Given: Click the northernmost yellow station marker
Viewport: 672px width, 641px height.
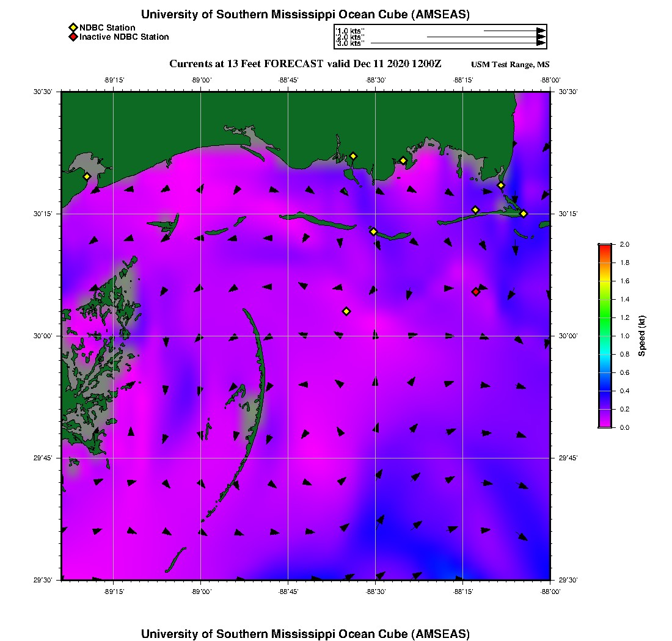Looking at the screenshot, I should tap(353, 156).
